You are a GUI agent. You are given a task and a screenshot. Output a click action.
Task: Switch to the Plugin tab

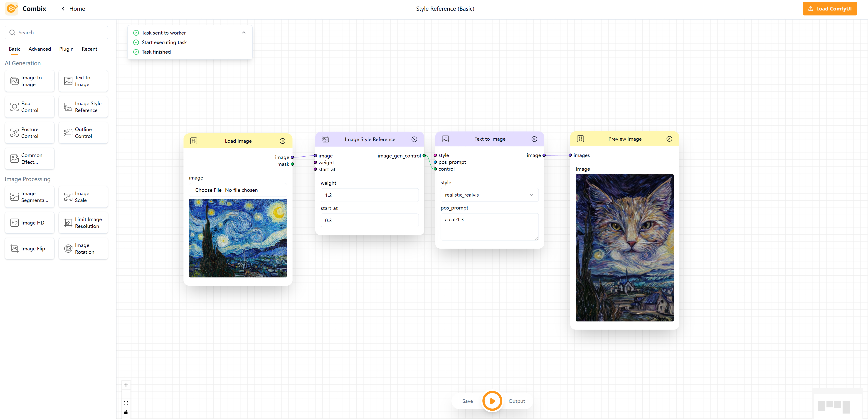(66, 49)
